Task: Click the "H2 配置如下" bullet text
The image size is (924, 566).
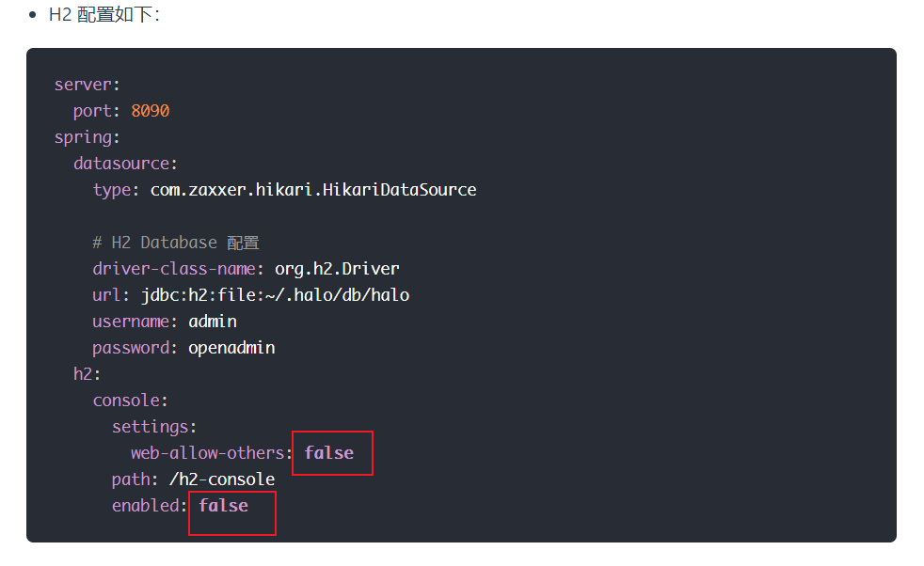Action: 104,15
